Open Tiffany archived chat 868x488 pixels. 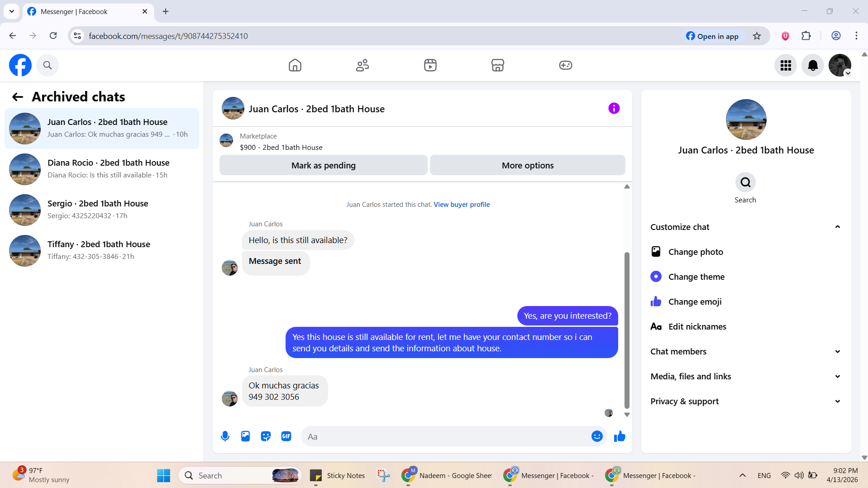click(x=102, y=250)
